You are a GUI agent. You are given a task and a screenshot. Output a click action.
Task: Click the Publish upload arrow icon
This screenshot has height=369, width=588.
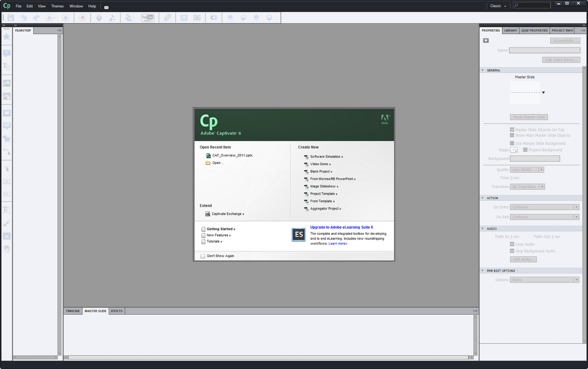click(x=66, y=18)
